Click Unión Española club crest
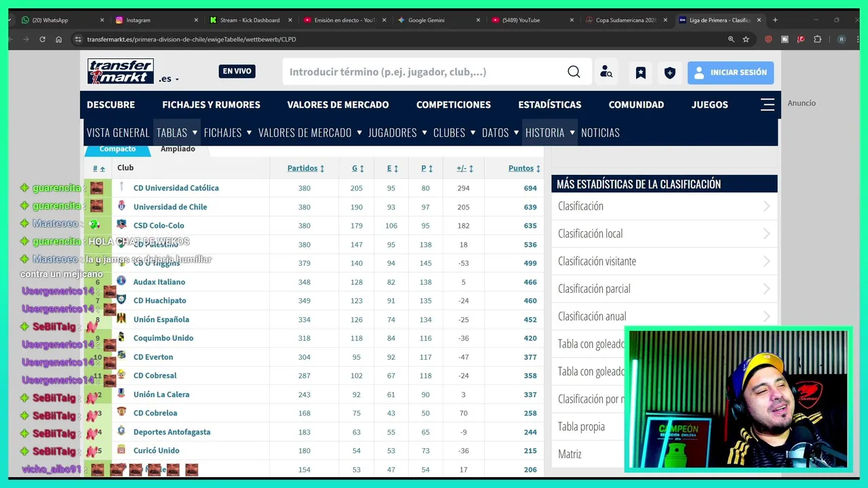 click(121, 319)
